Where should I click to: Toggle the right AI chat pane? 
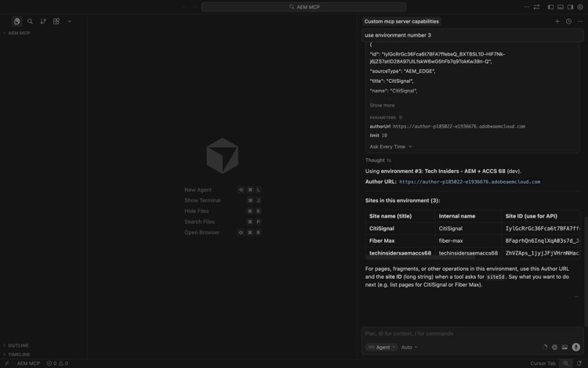pyautogui.click(x=570, y=7)
